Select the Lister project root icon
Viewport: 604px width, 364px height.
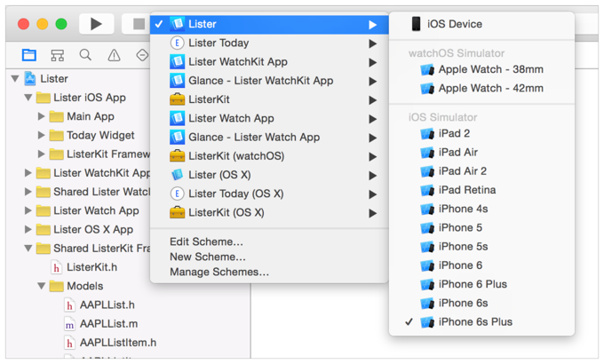(30, 79)
